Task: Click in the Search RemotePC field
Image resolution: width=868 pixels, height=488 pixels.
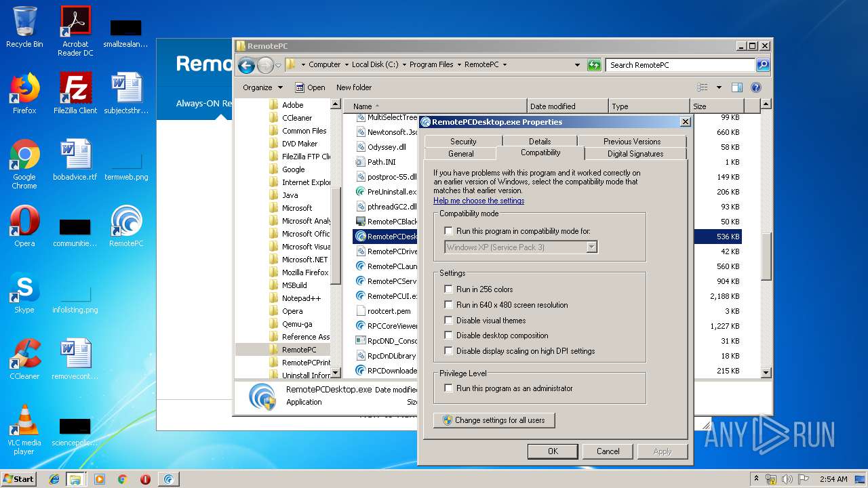Action: pyautogui.click(x=680, y=65)
